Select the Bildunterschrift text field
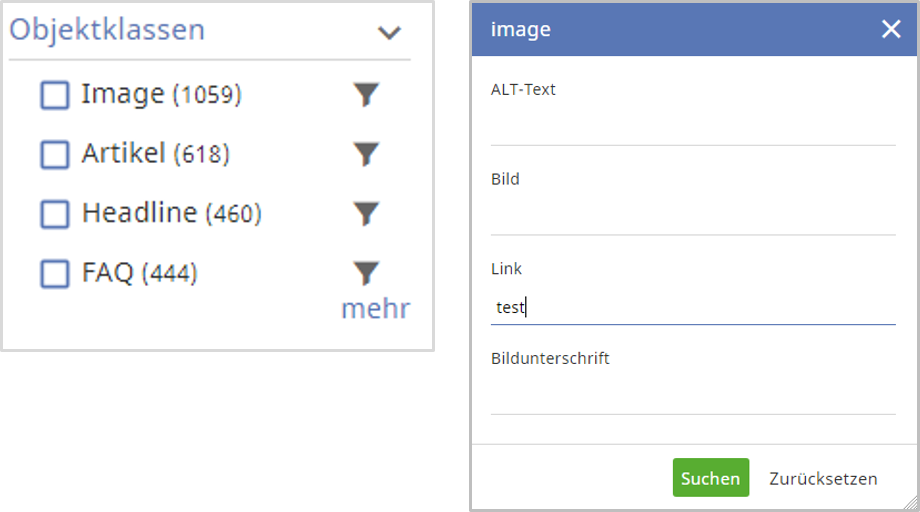Viewport: 920px width, 512px height. [x=693, y=397]
